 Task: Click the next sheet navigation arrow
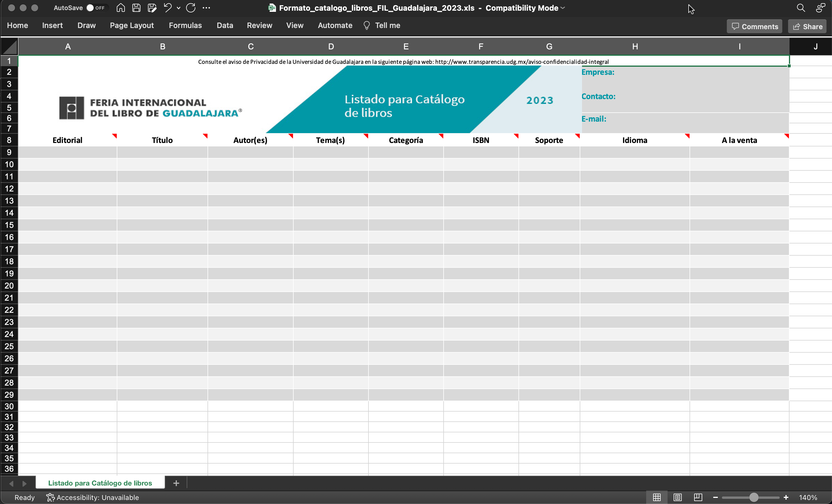tap(24, 483)
